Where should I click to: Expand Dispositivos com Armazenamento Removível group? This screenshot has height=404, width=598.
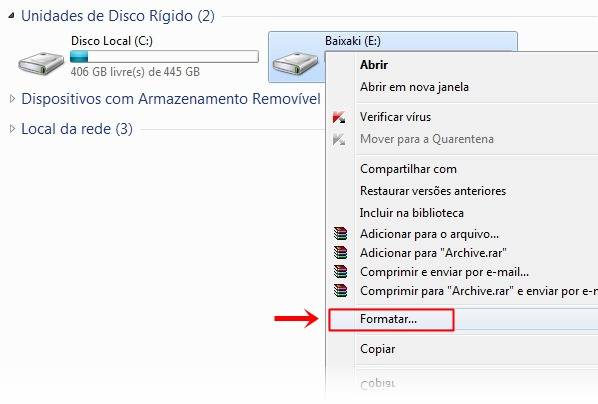click(x=12, y=99)
